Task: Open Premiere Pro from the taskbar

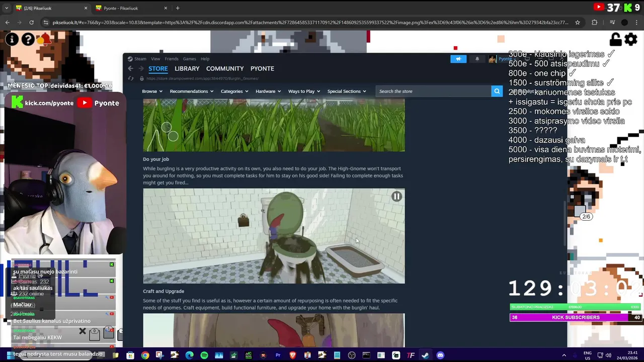Action: (278, 355)
